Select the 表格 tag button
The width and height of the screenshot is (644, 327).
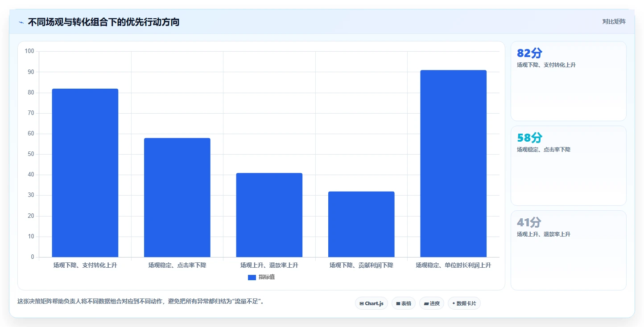(x=404, y=303)
